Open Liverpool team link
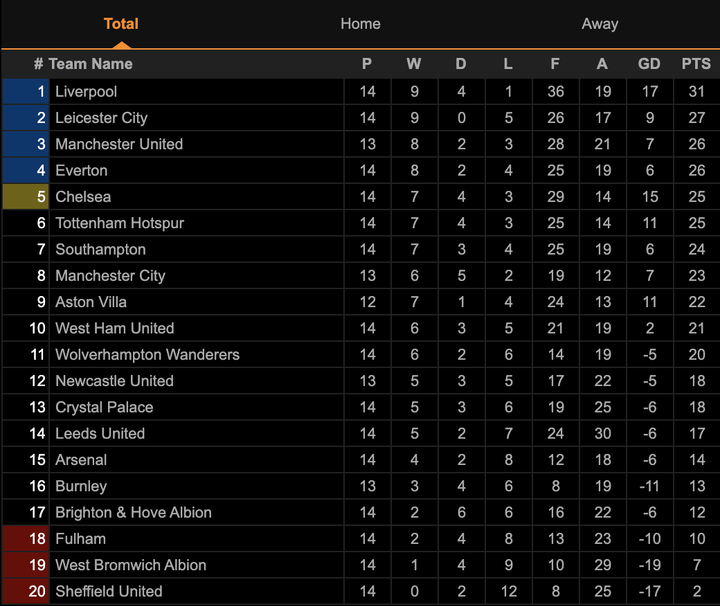This screenshot has height=606, width=720. [86, 91]
